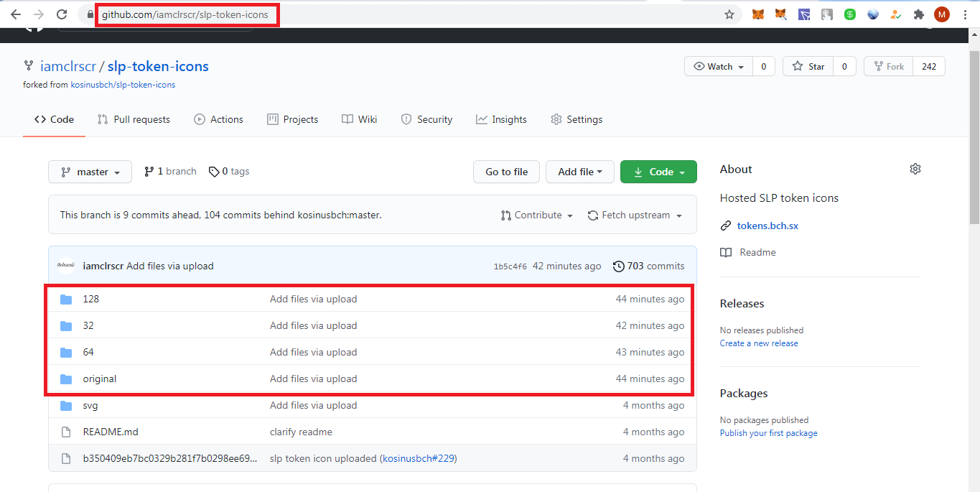This screenshot has width=980, height=492.
Task: Click the browser forward arrow
Action: (39, 14)
